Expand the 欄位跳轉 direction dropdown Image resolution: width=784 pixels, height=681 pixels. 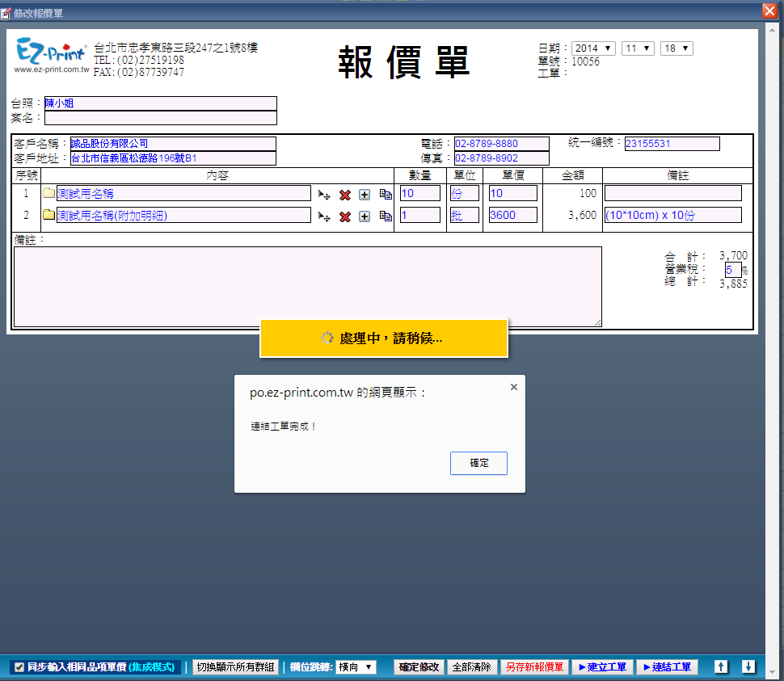click(356, 667)
